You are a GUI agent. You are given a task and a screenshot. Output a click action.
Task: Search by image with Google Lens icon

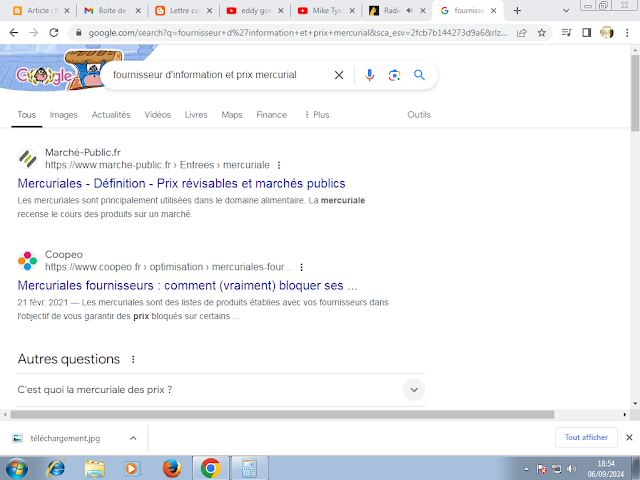[x=394, y=75]
